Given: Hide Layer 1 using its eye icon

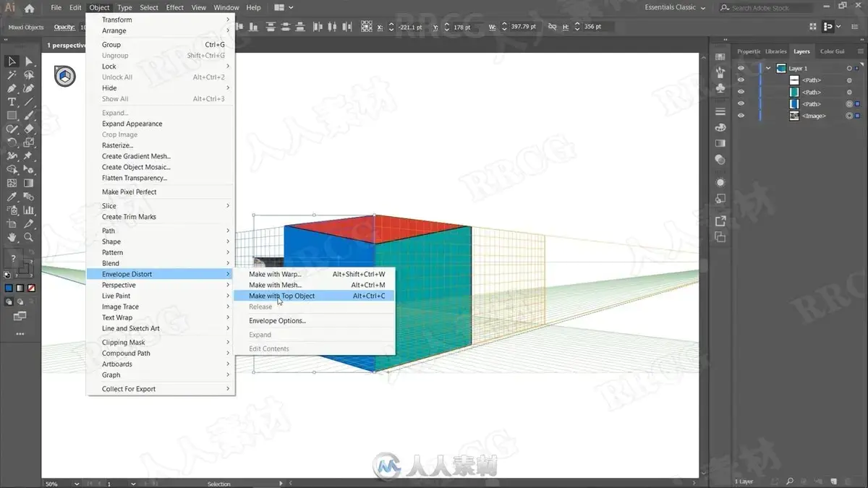Looking at the screenshot, I should point(741,69).
